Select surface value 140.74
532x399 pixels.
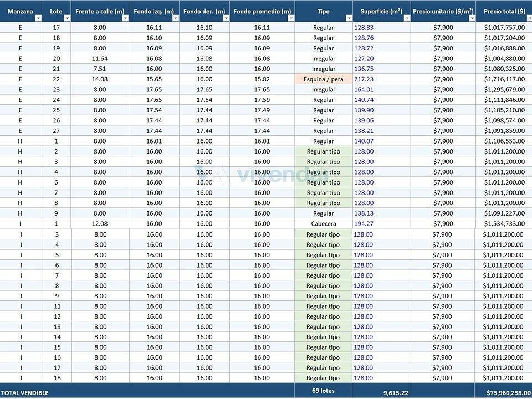coord(364,100)
